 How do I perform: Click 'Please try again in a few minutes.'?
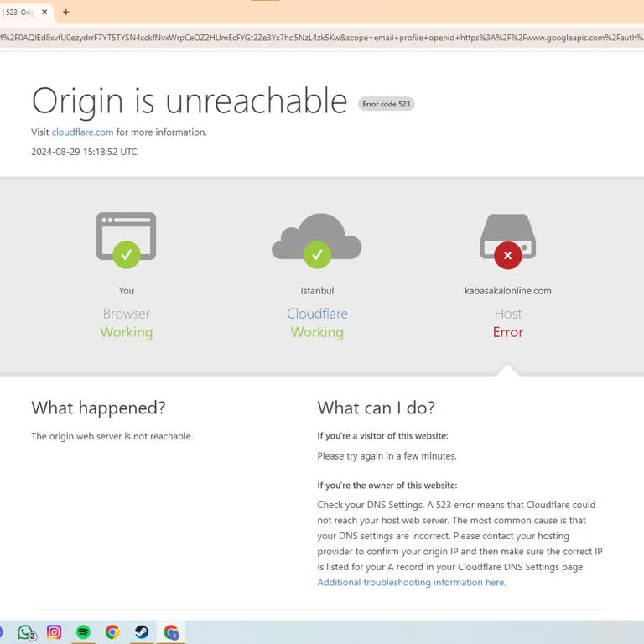pos(387,456)
